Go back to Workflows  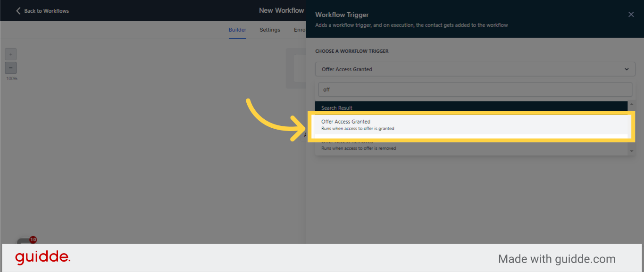(x=42, y=11)
